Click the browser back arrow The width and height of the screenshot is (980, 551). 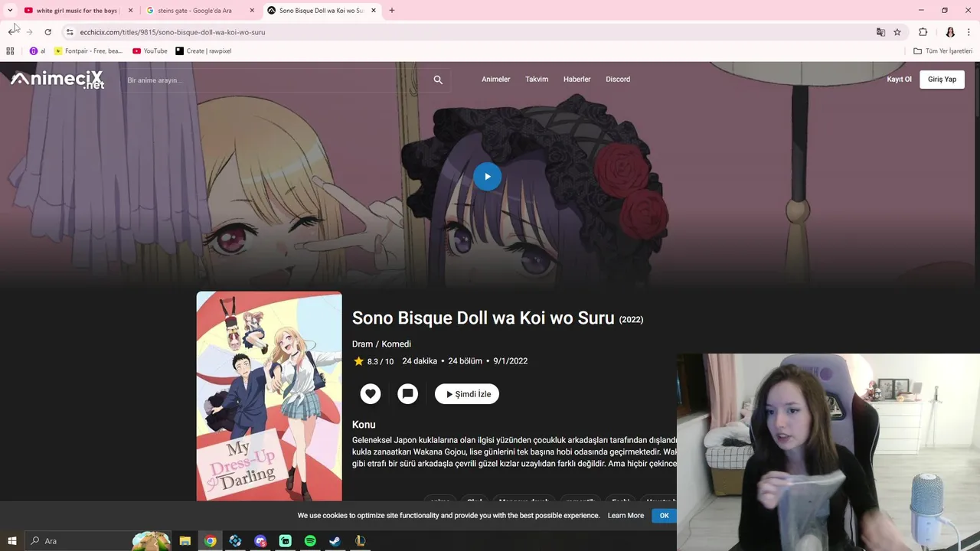pyautogui.click(x=11, y=32)
